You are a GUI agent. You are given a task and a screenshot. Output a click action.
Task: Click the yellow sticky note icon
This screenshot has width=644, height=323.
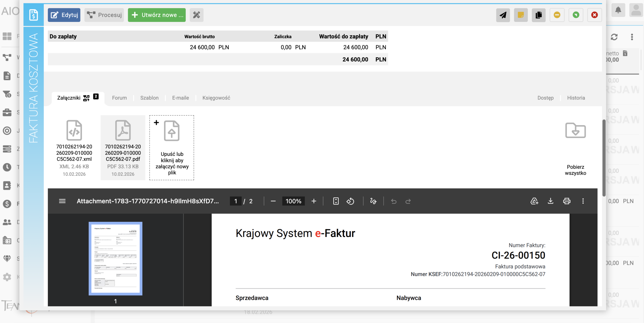click(520, 15)
